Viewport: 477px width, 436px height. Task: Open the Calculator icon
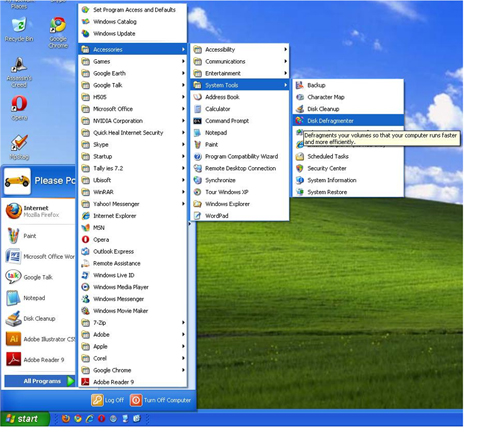click(198, 109)
